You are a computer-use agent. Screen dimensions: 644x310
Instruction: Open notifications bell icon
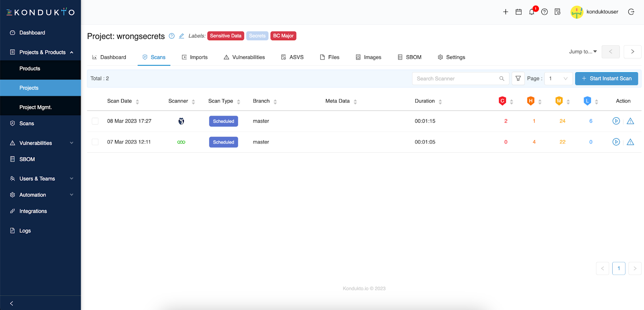(532, 12)
